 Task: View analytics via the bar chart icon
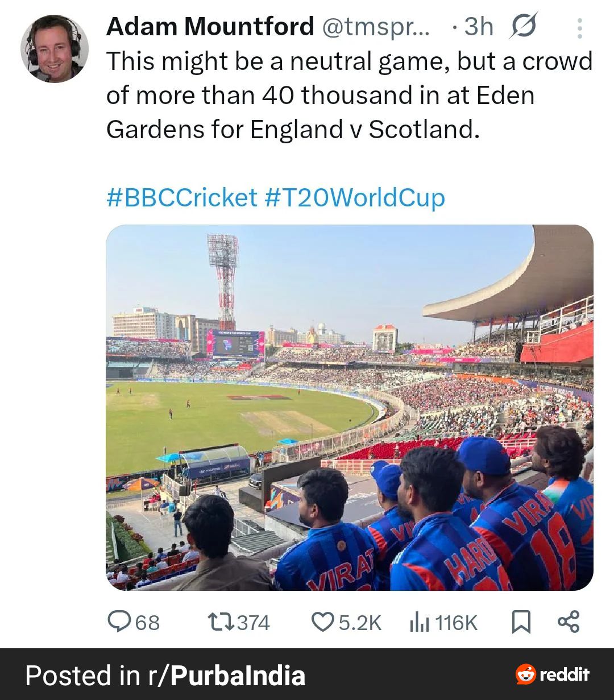pos(419,622)
